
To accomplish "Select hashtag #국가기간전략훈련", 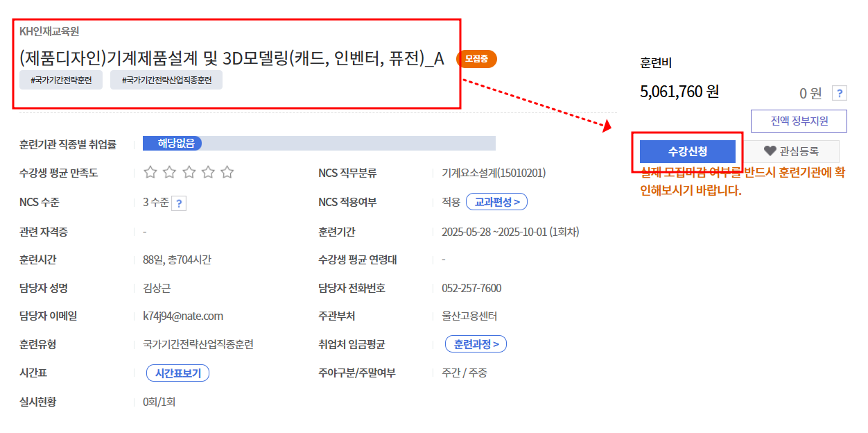I will click(61, 80).
